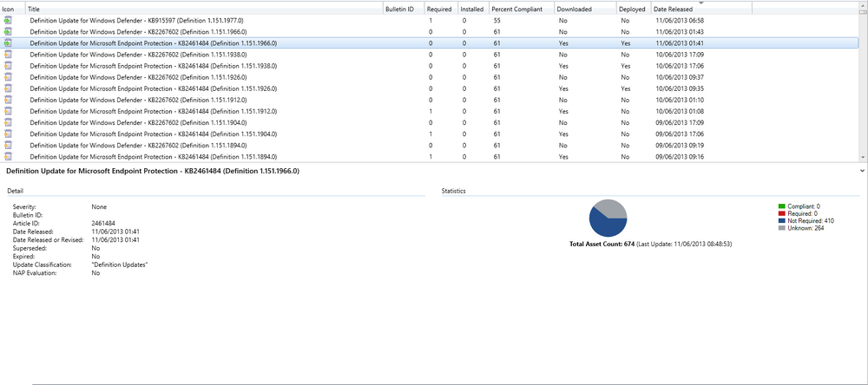Viewport: 868px width, 385px height.
Task: Sort by the Title column header
Action: tap(204, 9)
